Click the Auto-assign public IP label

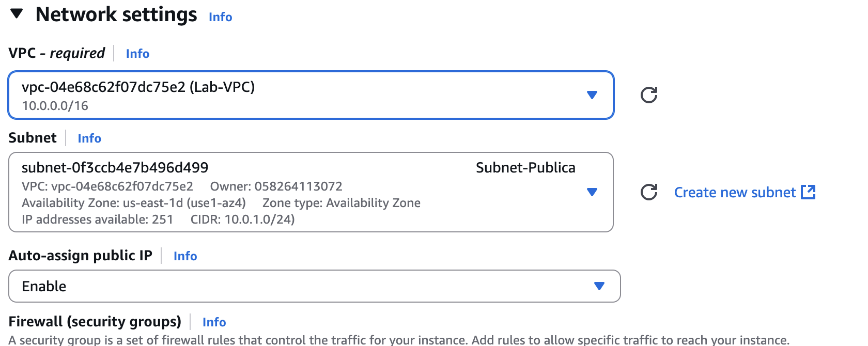click(x=81, y=256)
